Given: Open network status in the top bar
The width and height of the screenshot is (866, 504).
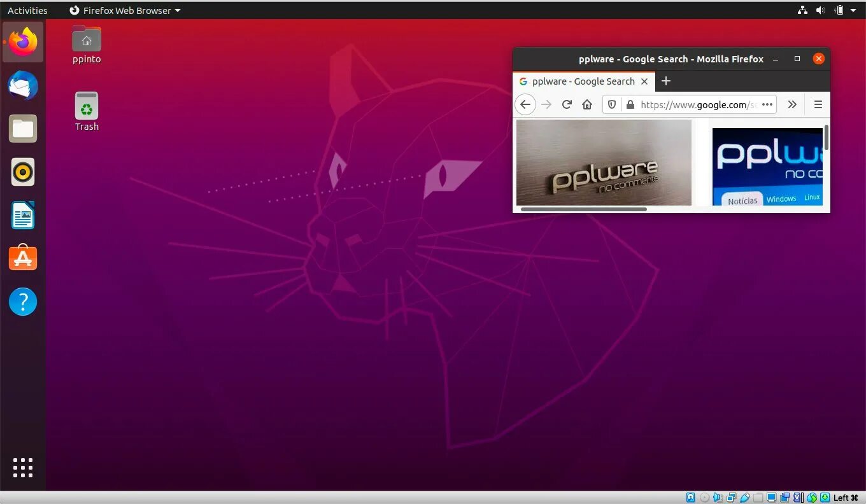Looking at the screenshot, I should pyautogui.click(x=802, y=10).
